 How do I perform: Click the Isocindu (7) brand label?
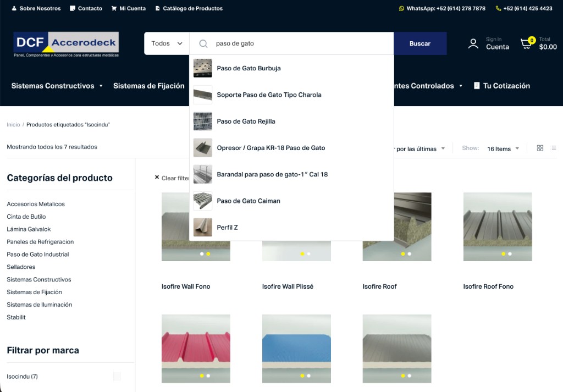pyautogui.click(x=22, y=376)
